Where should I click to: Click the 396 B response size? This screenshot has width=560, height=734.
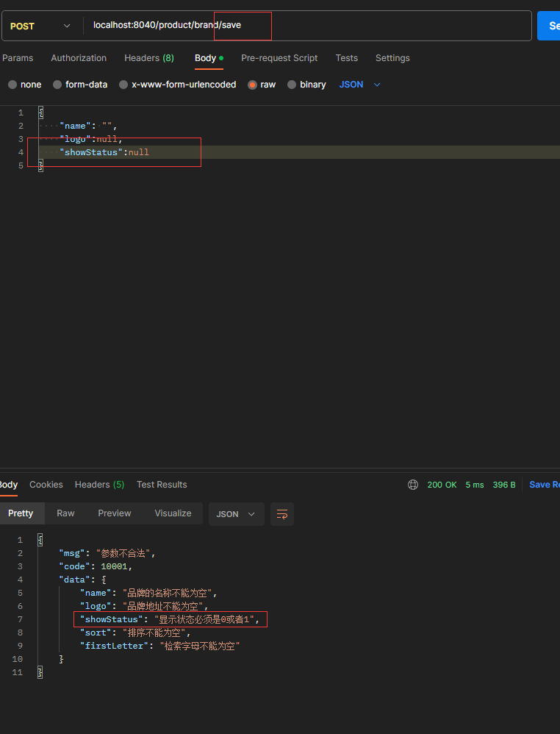504,485
